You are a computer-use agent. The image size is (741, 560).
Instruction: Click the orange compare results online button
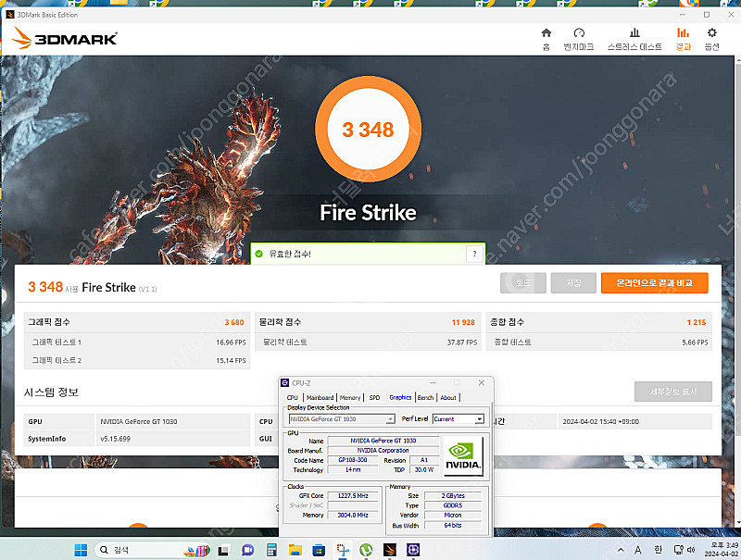click(655, 283)
